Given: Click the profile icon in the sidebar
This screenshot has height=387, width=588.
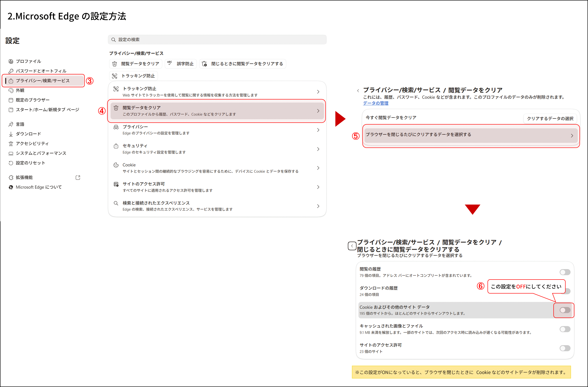Looking at the screenshot, I should (x=11, y=61).
